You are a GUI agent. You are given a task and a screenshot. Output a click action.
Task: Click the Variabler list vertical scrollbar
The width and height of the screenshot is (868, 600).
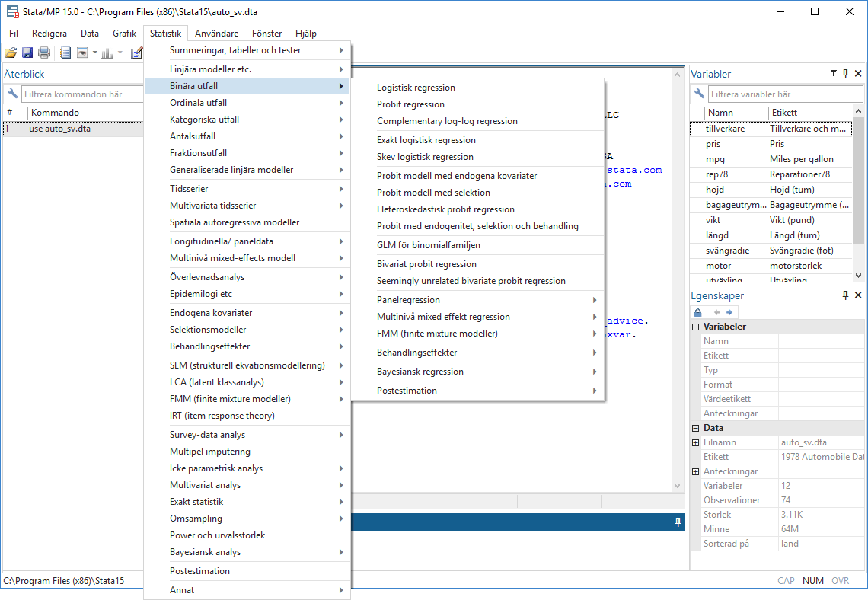pyautogui.click(x=858, y=193)
